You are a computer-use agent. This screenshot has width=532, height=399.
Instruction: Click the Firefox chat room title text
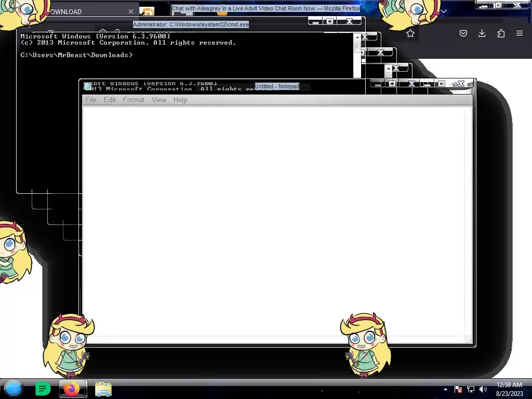click(265, 8)
